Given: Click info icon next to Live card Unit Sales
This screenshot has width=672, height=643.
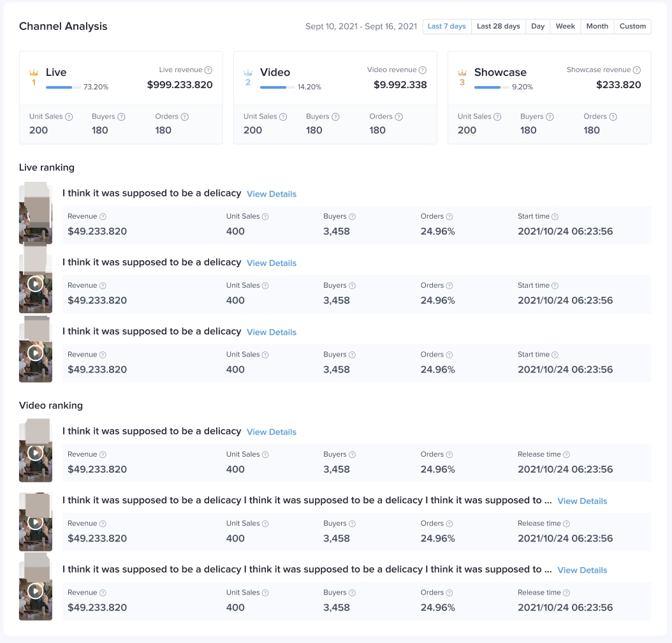Looking at the screenshot, I should [69, 117].
